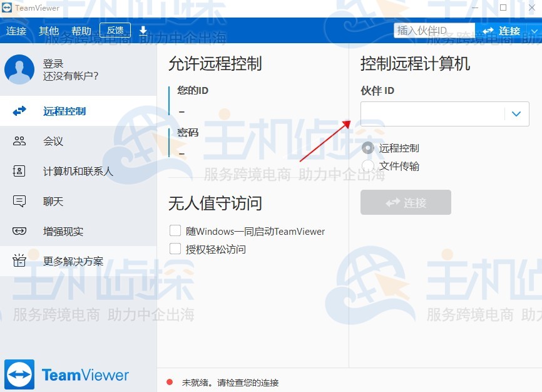Open 计算机和联系人 from the sidebar
The image size is (542, 392).
pyautogui.click(x=19, y=171)
